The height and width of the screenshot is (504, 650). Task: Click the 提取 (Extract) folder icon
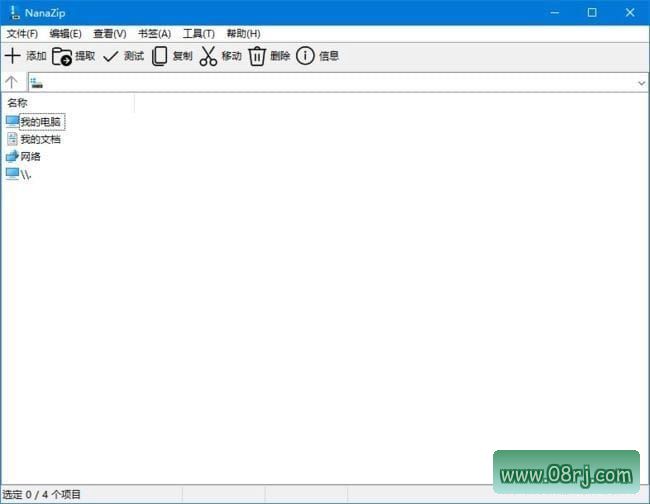point(62,56)
